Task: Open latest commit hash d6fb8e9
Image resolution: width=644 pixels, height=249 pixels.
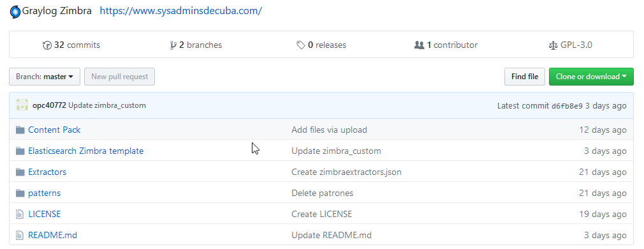Action: pos(567,106)
